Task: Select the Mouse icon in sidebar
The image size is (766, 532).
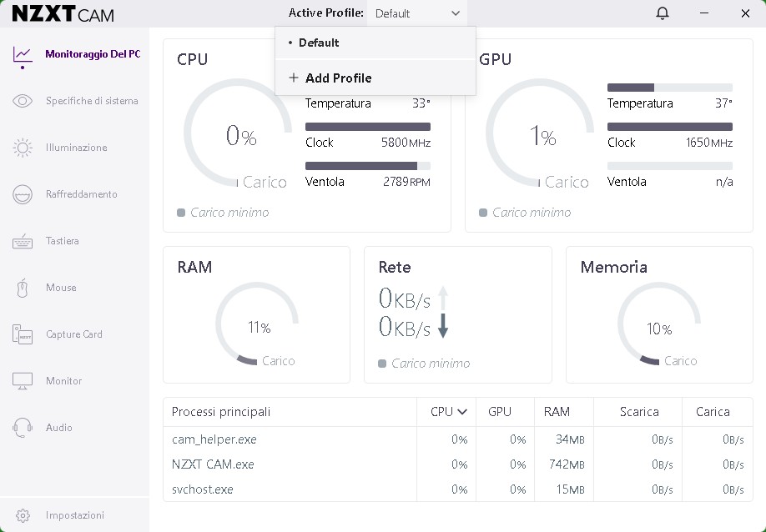Action: tap(23, 288)
